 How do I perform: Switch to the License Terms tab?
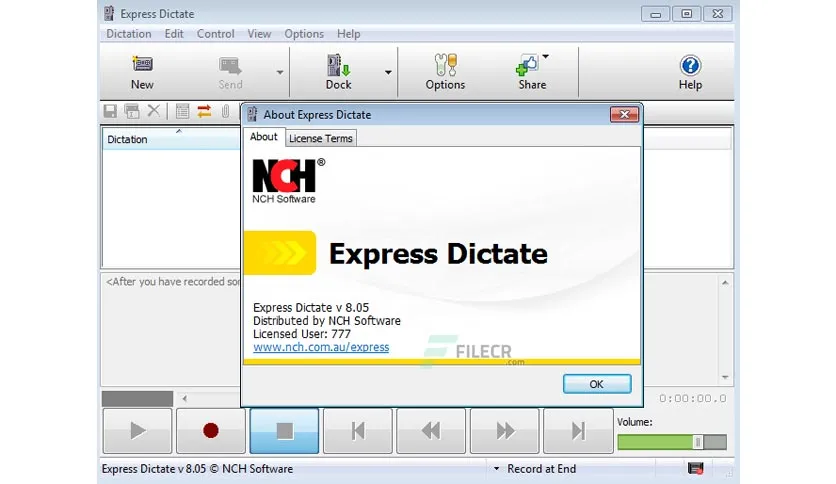click(321, 139)
